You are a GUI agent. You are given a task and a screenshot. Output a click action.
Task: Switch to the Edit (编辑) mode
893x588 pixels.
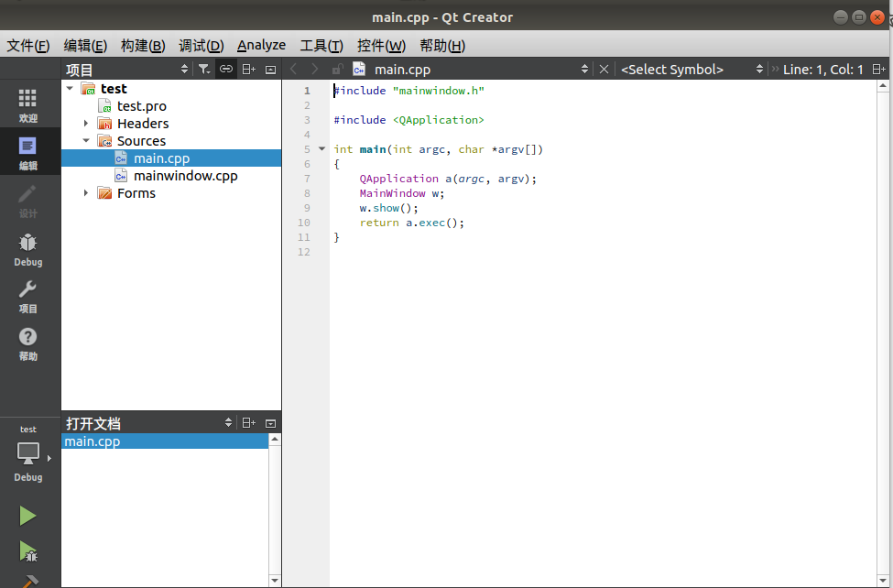tap(27, 152)
